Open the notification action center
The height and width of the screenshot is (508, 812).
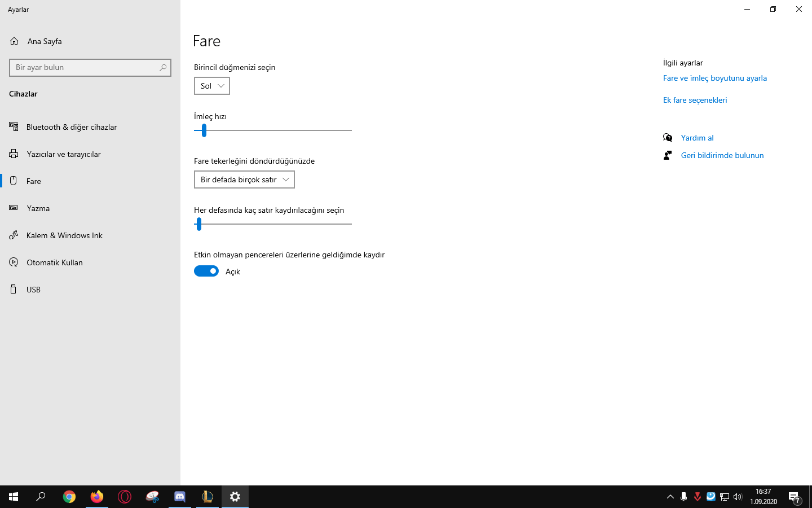point(795,497)
